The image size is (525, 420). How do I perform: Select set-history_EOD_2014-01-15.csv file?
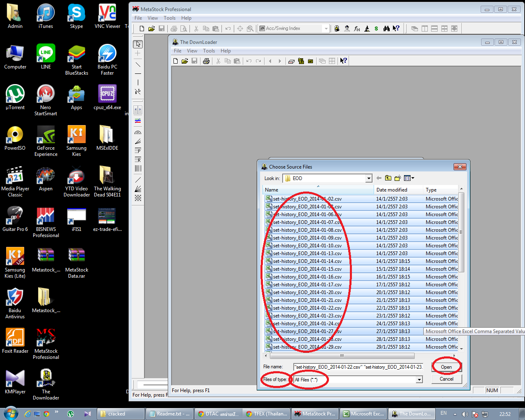point(307,269)
